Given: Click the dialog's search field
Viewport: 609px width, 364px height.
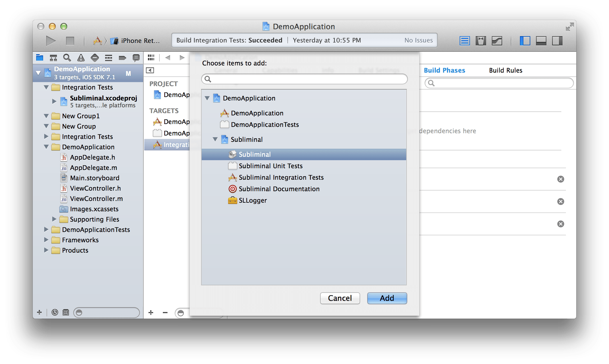Looking at the screenshot, I should 304,79.
